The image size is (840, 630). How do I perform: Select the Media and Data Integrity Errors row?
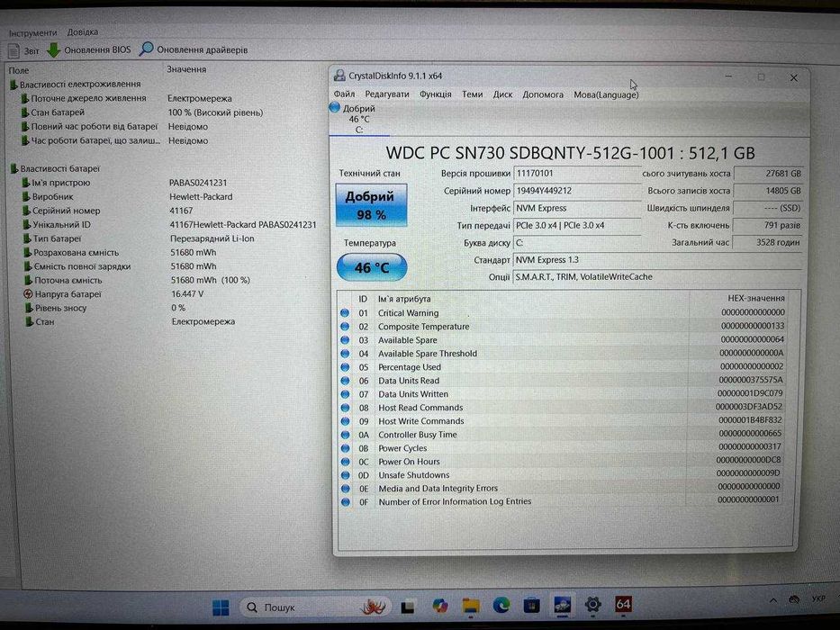tap(564, 489)
